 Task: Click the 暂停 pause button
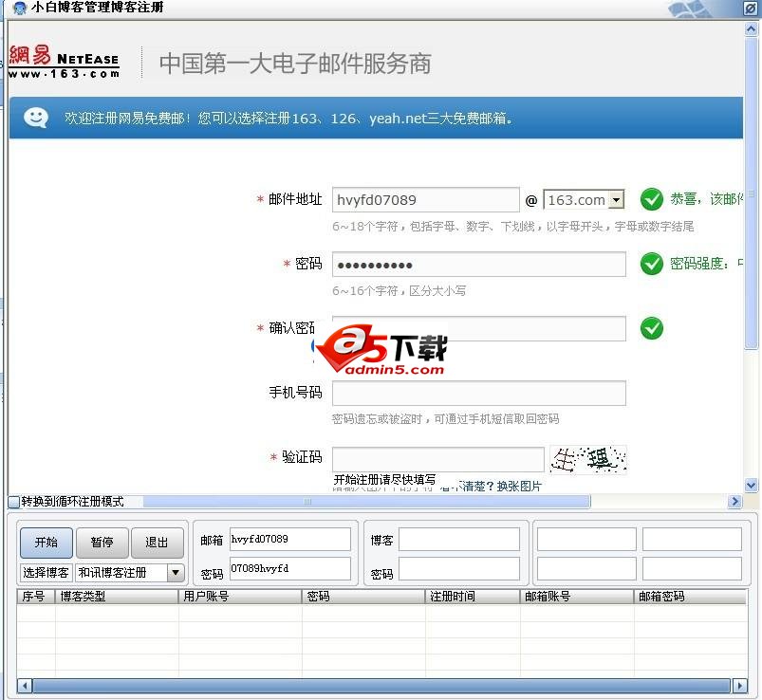pos(102,543)
